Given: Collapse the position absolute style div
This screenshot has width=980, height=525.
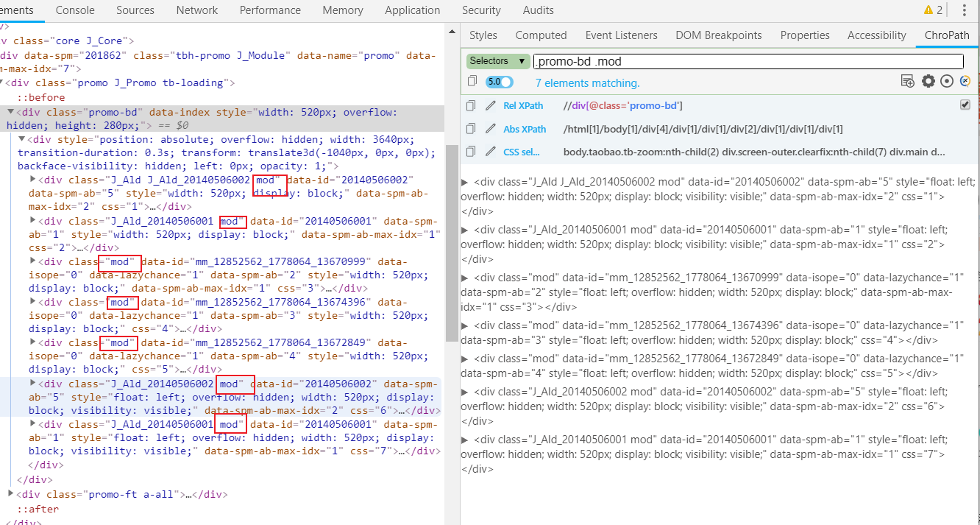Looking at the screenshot, I should point(22,139).
